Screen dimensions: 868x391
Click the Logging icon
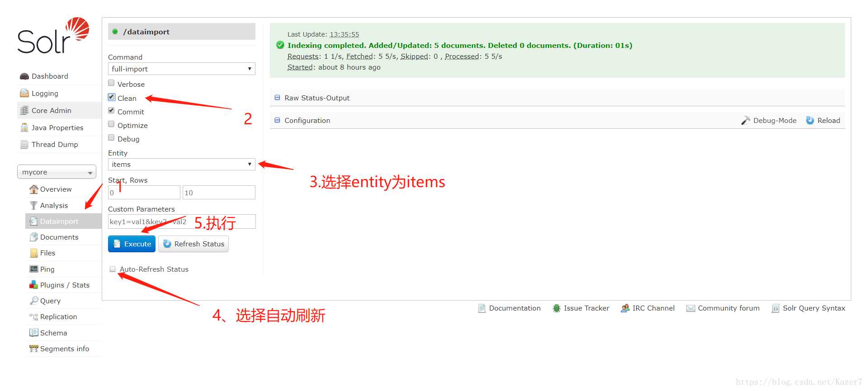tap(24, 94)
